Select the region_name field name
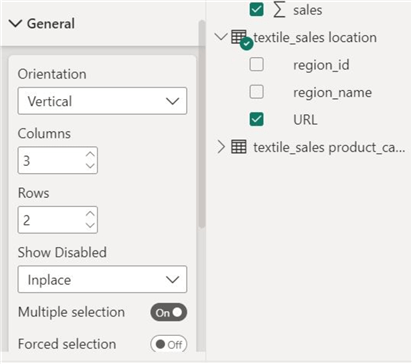This screenshot has height=364, width=412. coord(332,92)
